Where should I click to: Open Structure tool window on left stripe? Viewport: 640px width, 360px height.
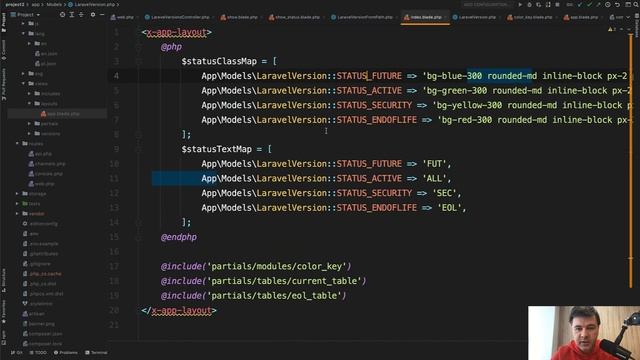pyautogui.click(x=4, y=280)
